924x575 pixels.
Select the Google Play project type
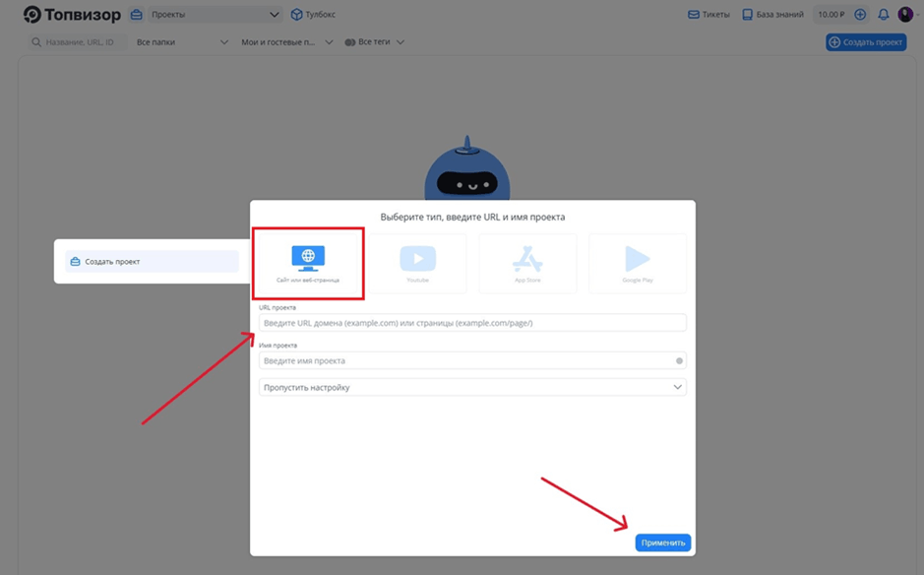[637, 263]
